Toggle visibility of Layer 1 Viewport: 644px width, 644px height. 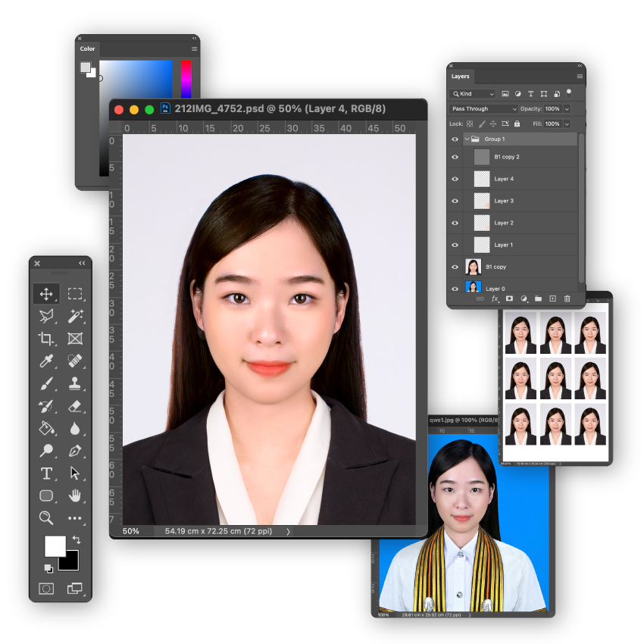[x=455, y=245]
